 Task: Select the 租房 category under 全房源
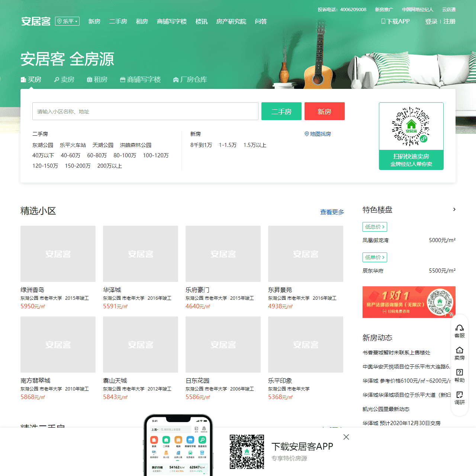tap(97, 79)
